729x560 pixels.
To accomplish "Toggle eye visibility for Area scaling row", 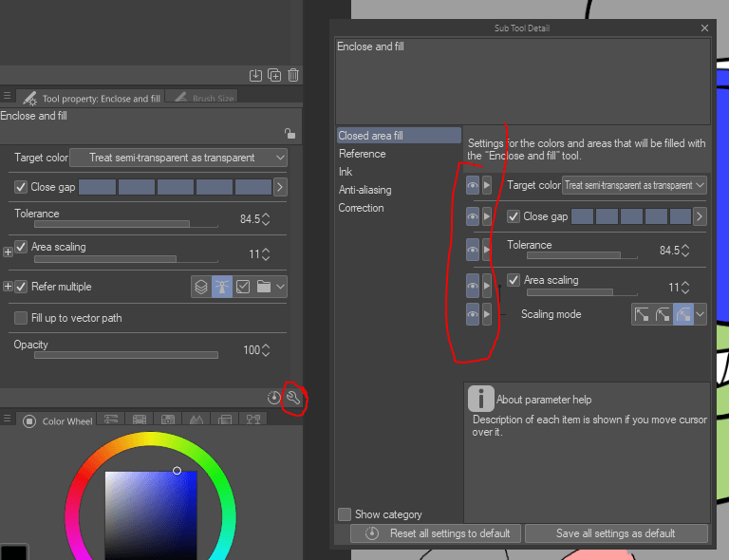I will point(473,286).
